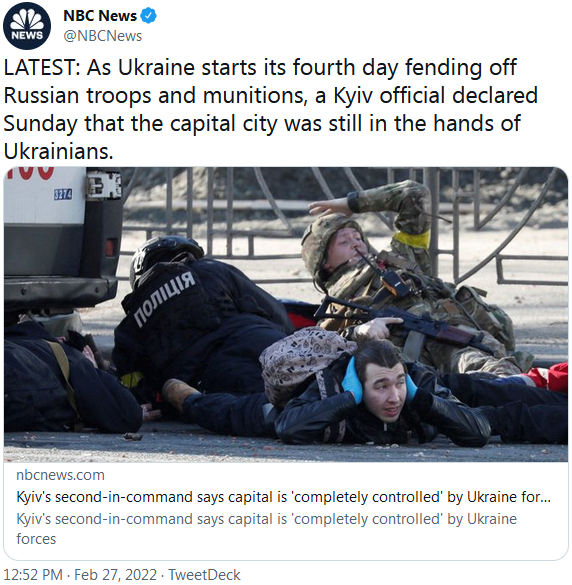
Task: Click the gray article description text
Action: (266, 529)
